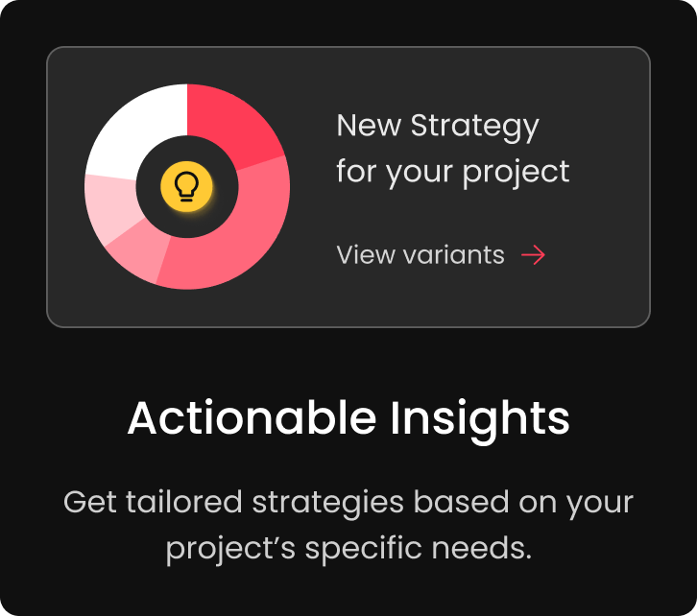Viewport: 697px width, 616px height.
Task: Select the palest pink donut chart segment
Action: pyautogui.click(x=108, y=206)
